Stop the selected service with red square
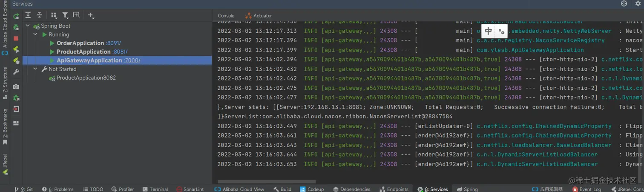Screen dimensions: 644x192 [x=16, y=38]
